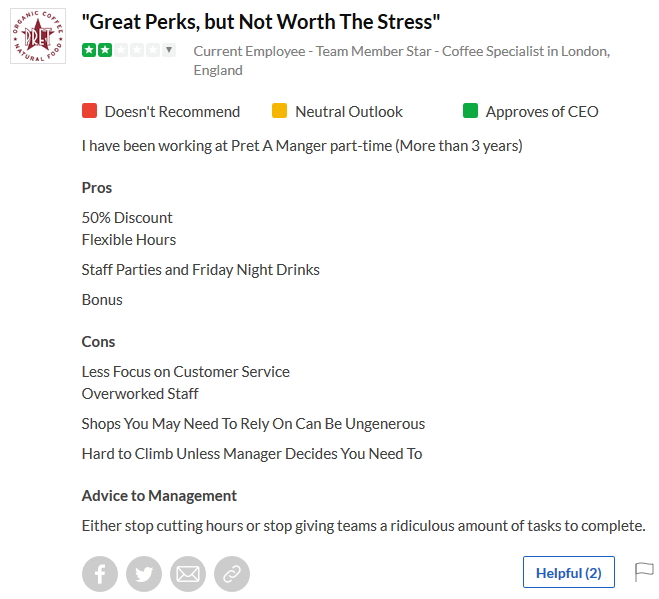Share review via email envelope icon
This screenshot has height=599, width=659.
click(x=188, y=574)
